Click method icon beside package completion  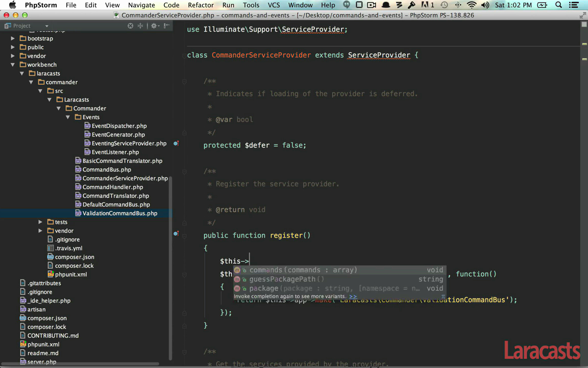(x=237, y=288)
